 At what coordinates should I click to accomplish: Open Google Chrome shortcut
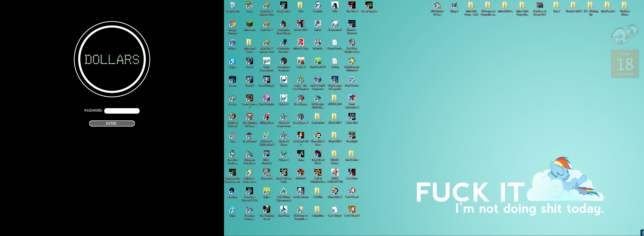pyautogui.click(x=233, y=27)
